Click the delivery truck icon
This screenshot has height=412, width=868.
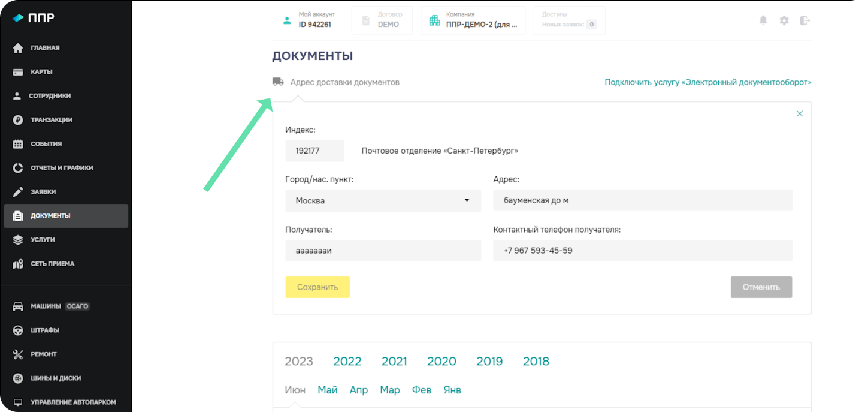point(278,82)
